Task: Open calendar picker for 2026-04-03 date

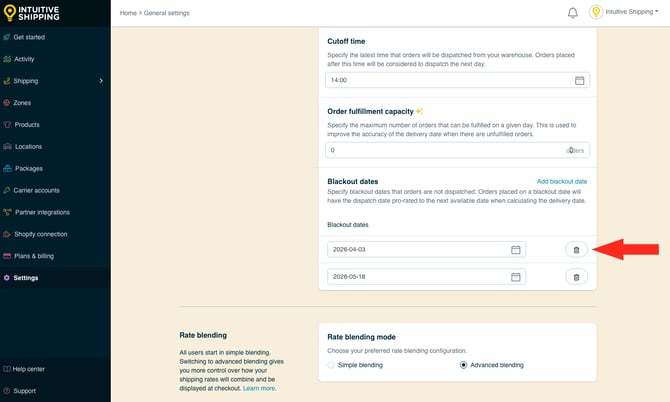Action: [516, 249]
